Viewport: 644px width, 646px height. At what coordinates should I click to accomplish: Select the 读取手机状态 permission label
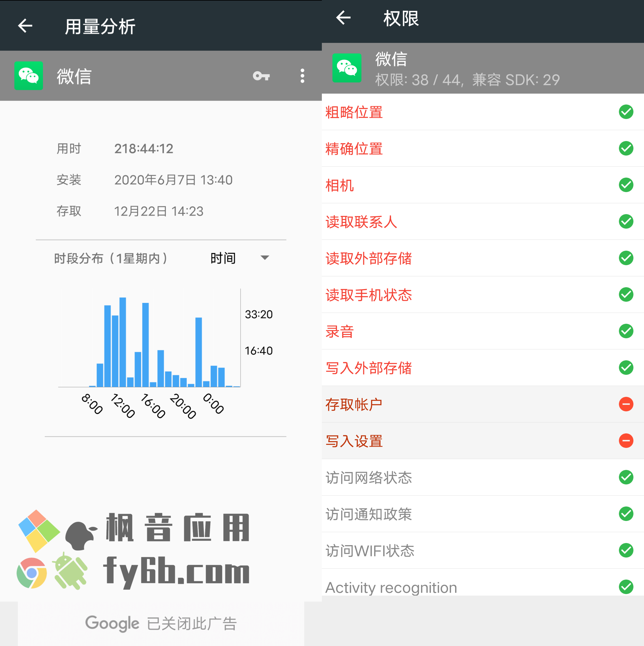click(369, 295)
